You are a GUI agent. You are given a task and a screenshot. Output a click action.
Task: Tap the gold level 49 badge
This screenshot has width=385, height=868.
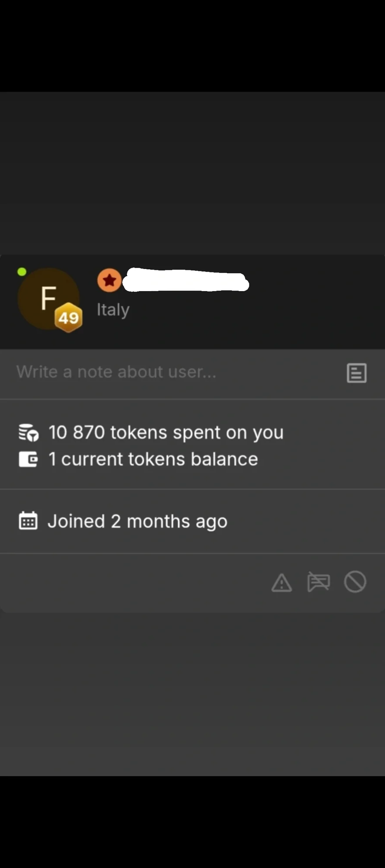69,318
